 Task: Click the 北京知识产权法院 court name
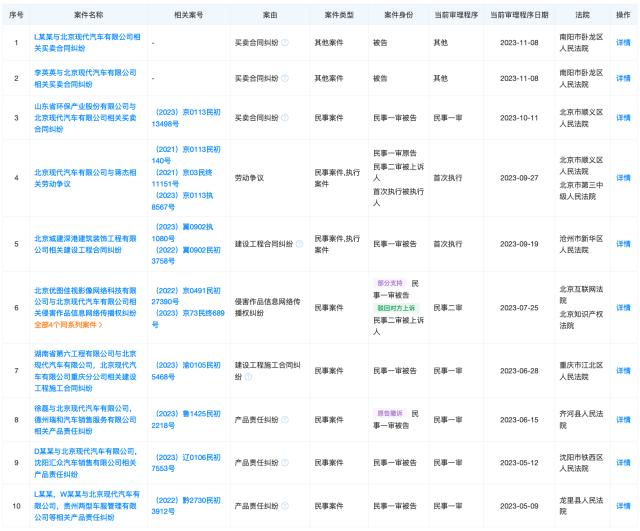pos(581,320)
